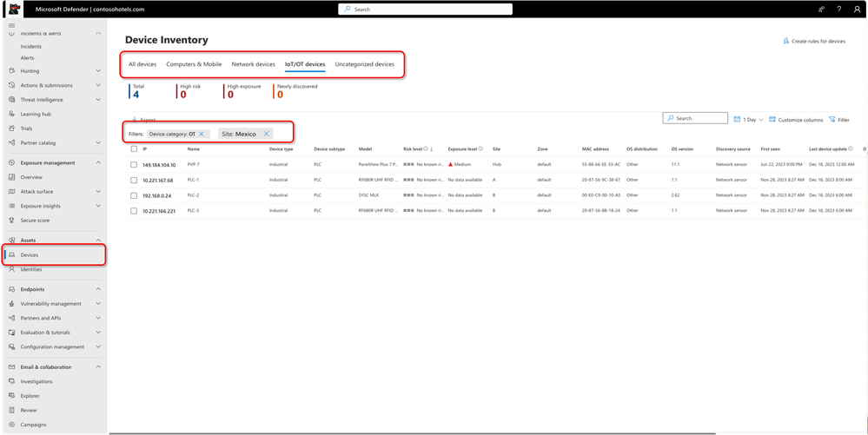Click the Customize columns icon
The height and width of the screenshot is (435, 868).
click(772, 120)
